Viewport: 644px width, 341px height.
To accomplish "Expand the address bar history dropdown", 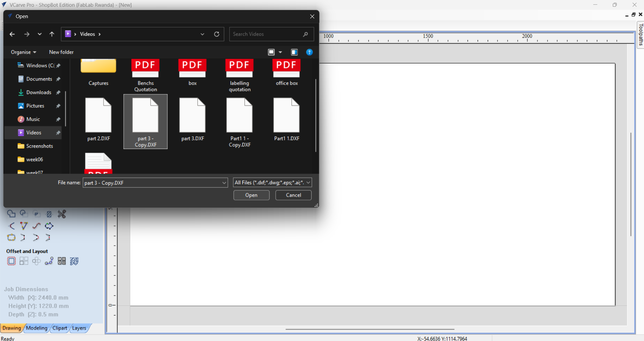I will (202, 34).
